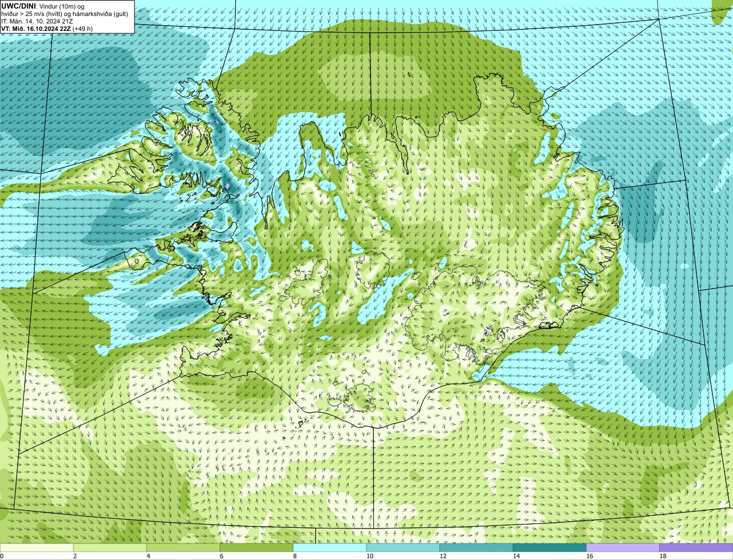Click the legend scale label '4'
This screenshot has width=733, height=560.
148,556
